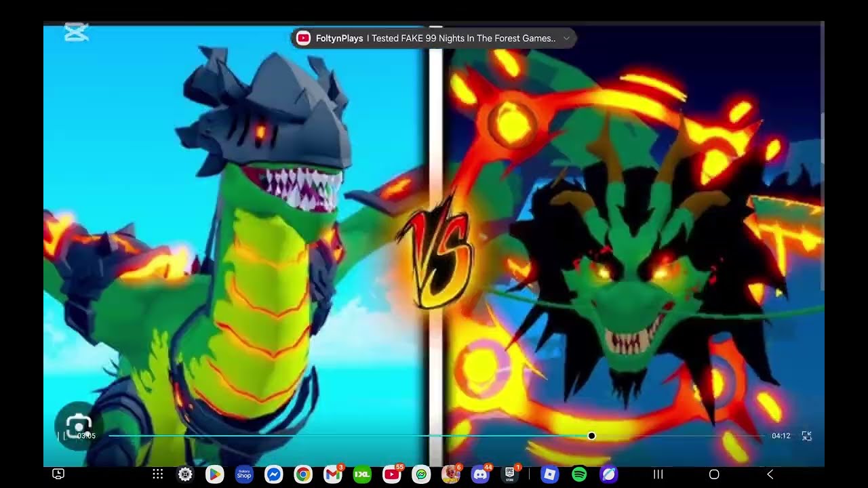Click the elapsed time 03:05 label

pyautogui.click(x=86, y=436)
